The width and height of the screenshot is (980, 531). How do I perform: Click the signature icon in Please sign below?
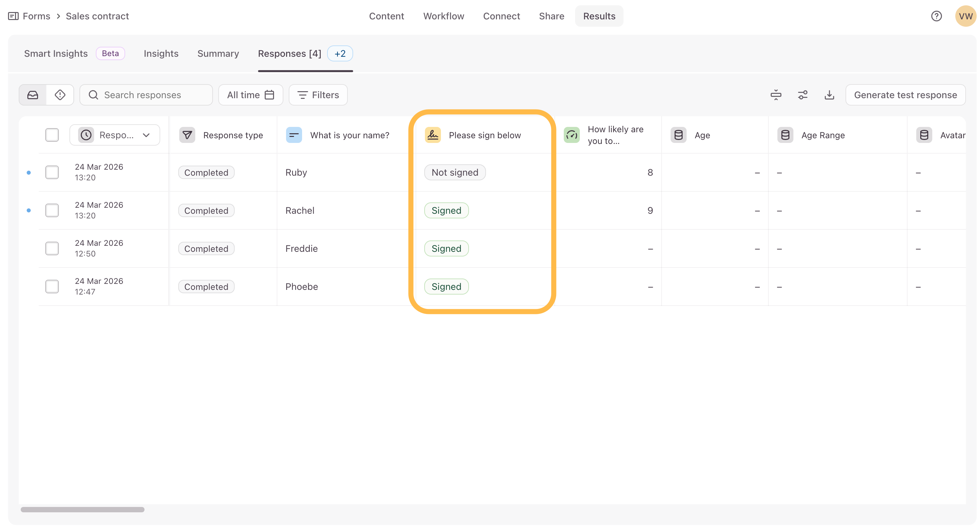pos(433,135)
